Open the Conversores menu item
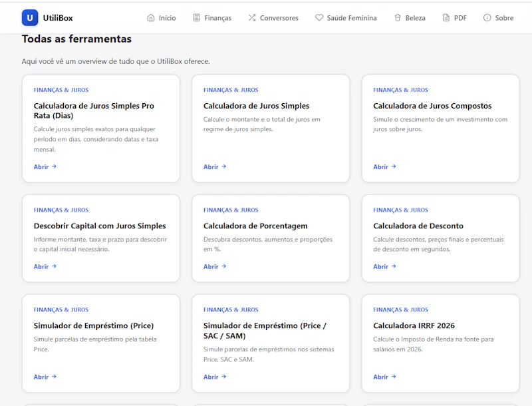532x406 pixels. click(x=273, y=18)
